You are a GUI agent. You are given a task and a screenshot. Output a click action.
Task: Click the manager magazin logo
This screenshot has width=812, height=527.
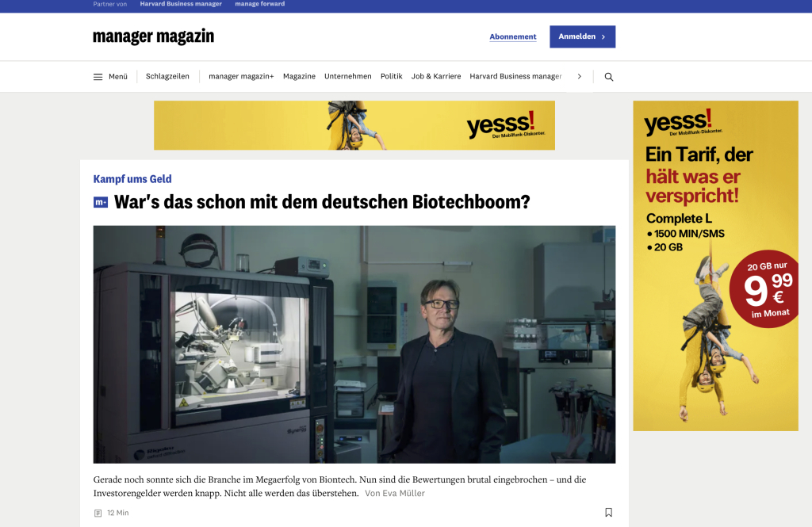coord(153,36)
